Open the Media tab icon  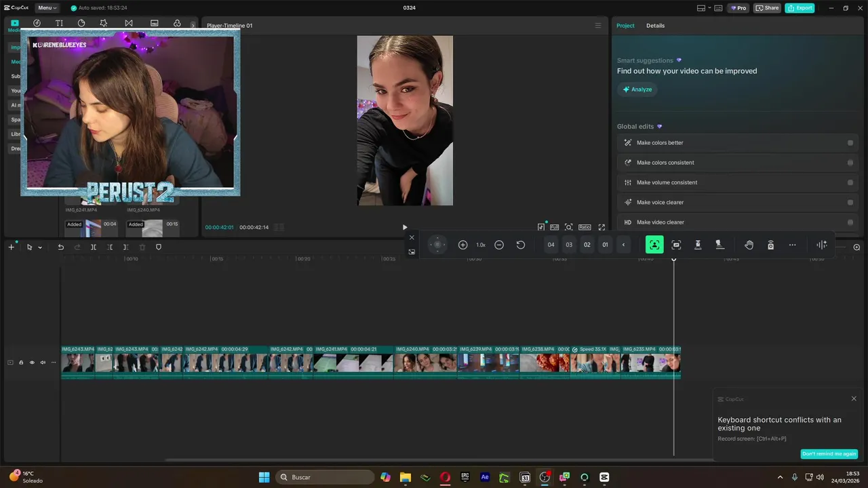coord(14,23)
